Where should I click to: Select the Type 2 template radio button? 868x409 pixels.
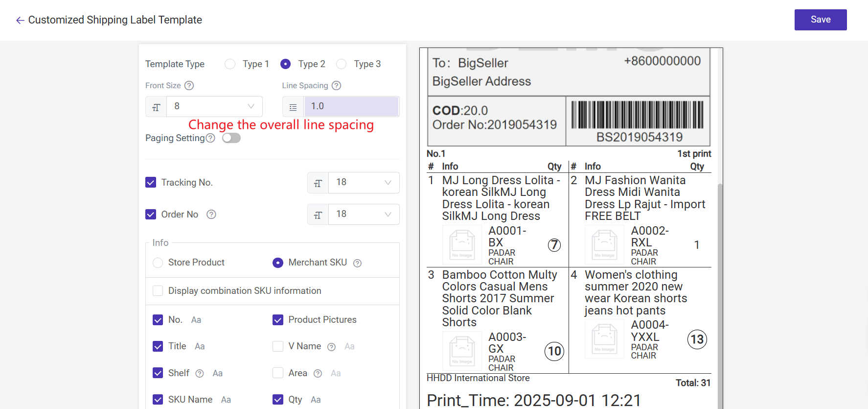[286, 64]
